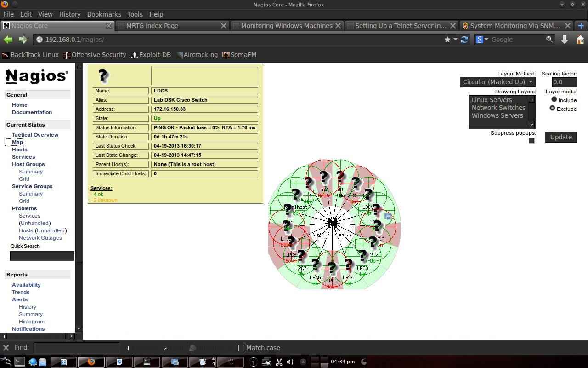588x368 pixels.
Task: Toggle the Suppress popups checkbox
Action: pyautogui.click(x=532, y=140)
